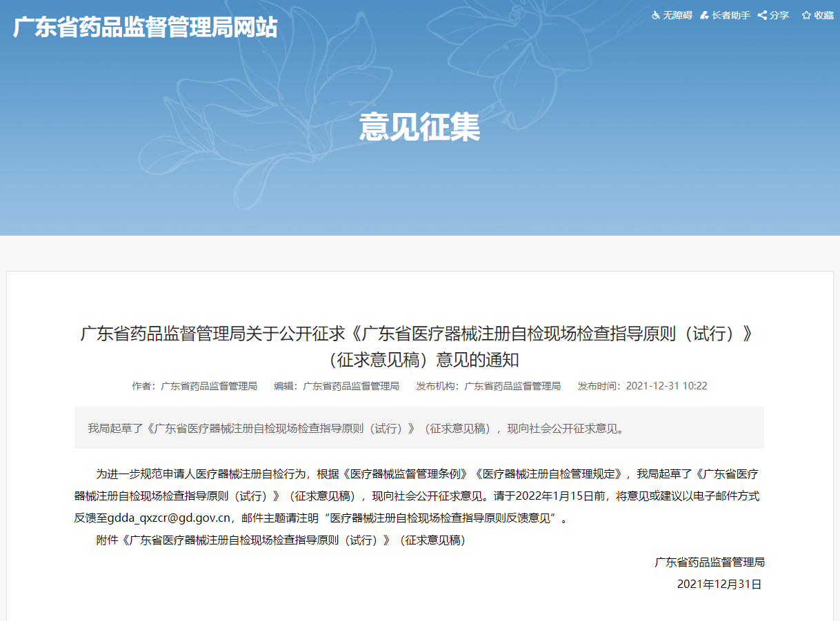Go to 广东省药品监督管理局网站 site title
Screen dimensions: 840x621
click(x=146, y=28)
